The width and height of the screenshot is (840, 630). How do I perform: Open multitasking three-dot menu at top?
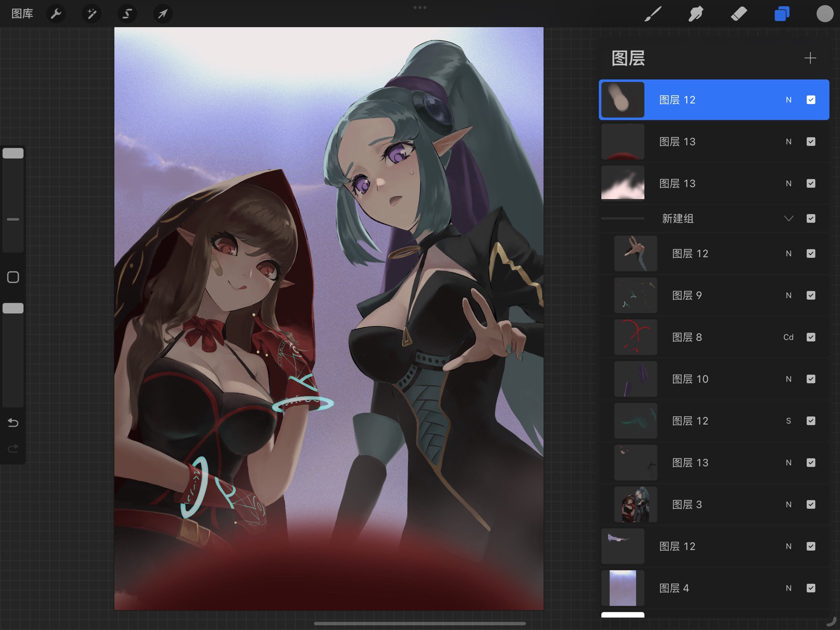click(420, 7)
